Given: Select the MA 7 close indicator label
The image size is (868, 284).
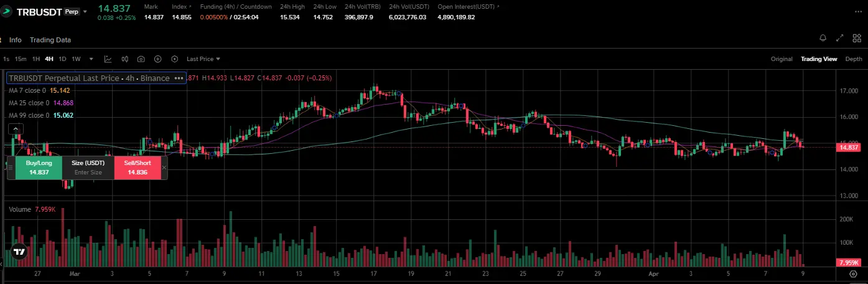Looking at the screenshot, I should click(39, 90).
